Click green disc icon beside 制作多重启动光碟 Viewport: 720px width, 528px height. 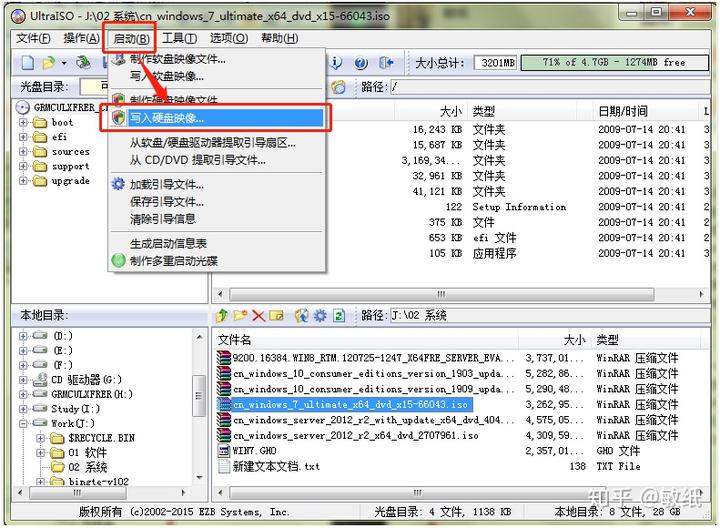[x=118, y=260]
